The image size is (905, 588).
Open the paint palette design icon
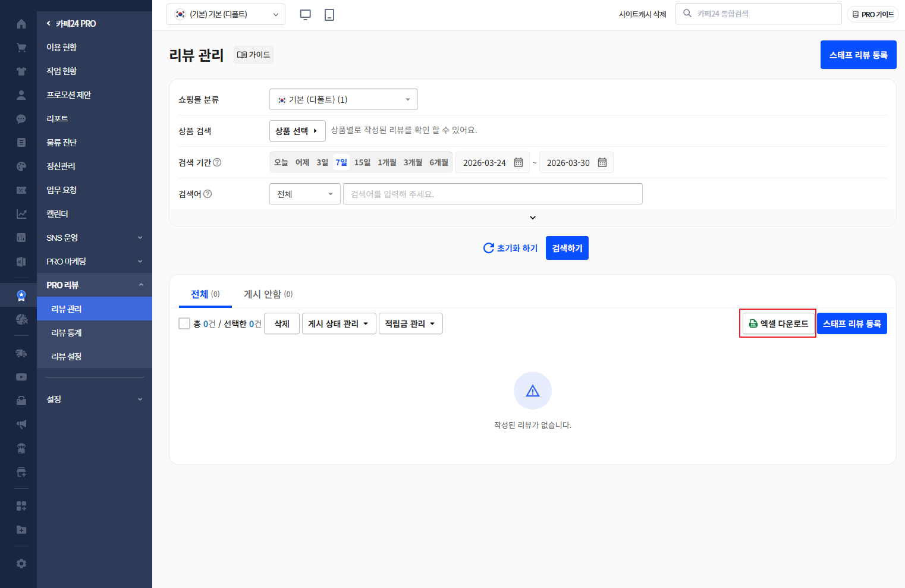21,166
